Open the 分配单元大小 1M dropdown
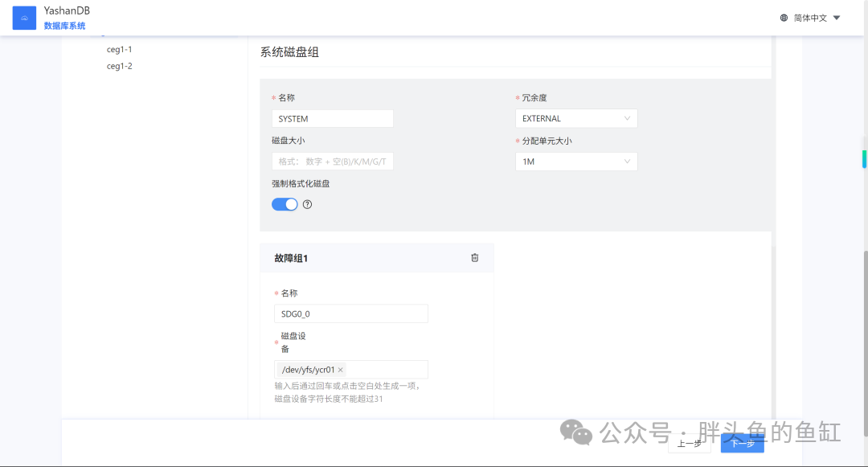This screenshot has width=868, height=467. 576,162
